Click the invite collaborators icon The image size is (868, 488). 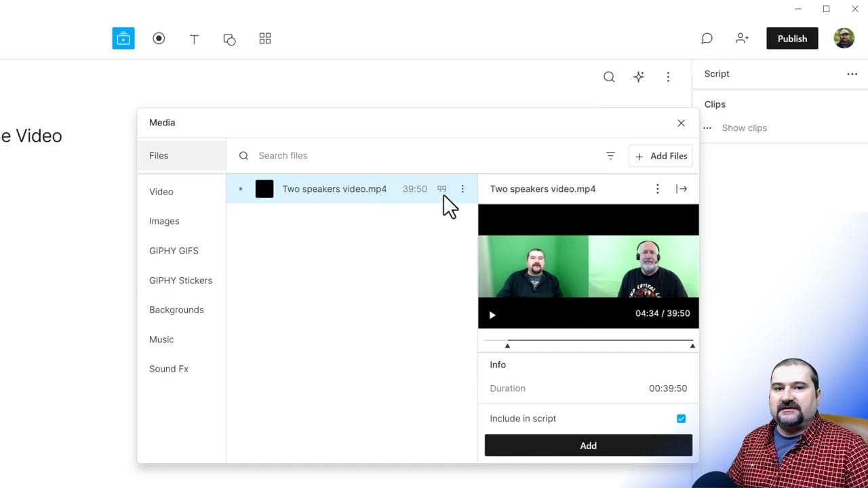(742, 39)
